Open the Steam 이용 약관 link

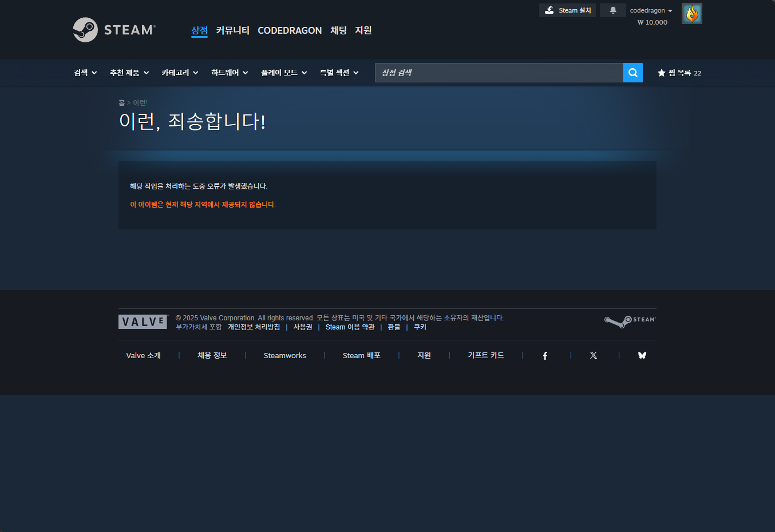[x=350, y=327]
